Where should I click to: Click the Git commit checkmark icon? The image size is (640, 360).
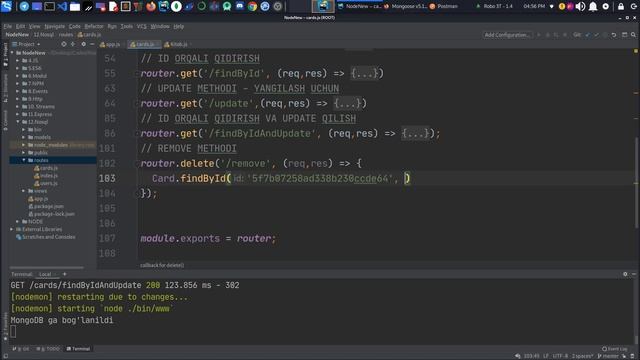[x=596, y=35]
